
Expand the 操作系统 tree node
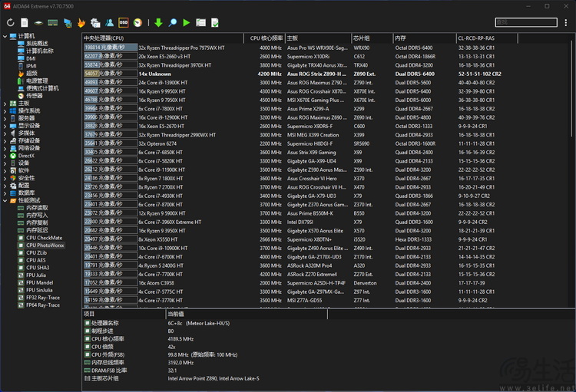click(5, 110)
